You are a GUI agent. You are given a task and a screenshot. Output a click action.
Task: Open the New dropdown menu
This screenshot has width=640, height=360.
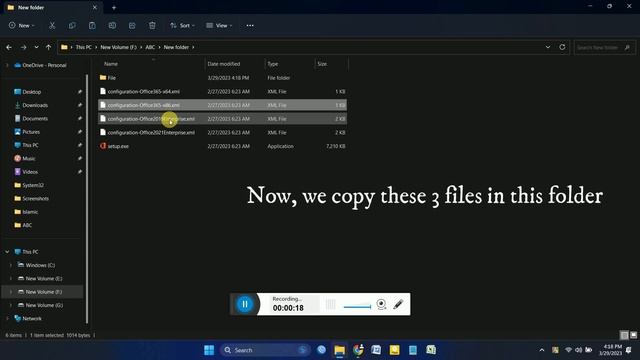22,25
